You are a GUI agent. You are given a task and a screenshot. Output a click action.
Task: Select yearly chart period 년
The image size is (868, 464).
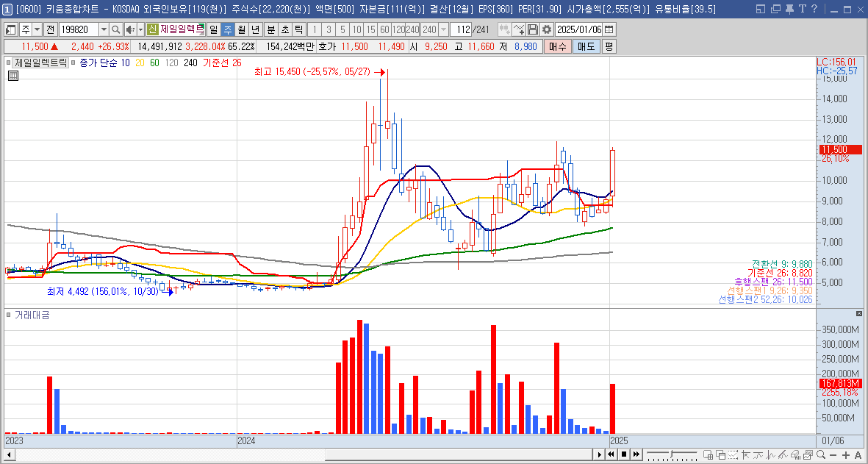click(x=254, y=29)
